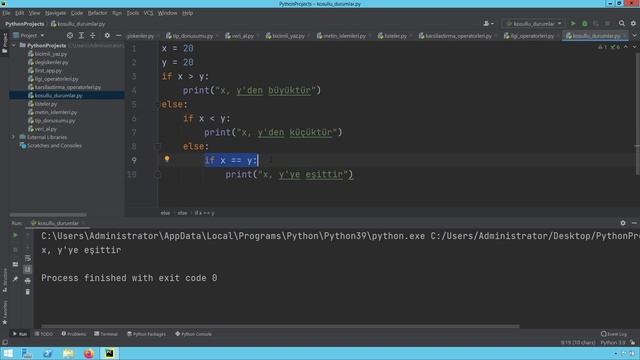Hide the Run tool window with minus icon

(634, 223)
